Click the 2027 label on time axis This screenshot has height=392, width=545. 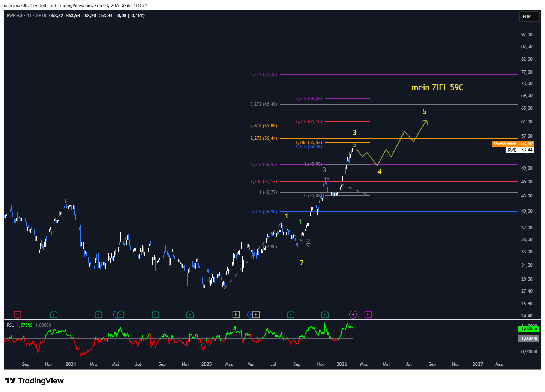477,364
